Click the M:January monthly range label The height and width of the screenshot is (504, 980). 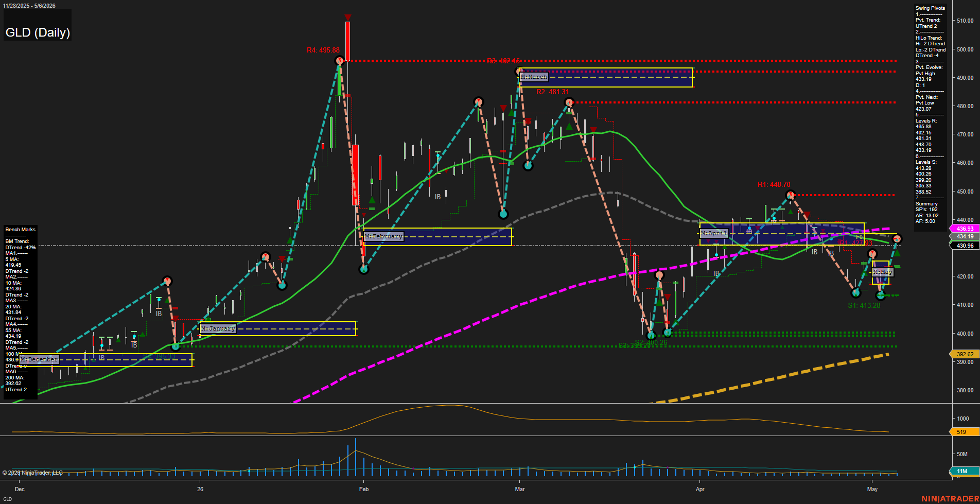[218, 328]
